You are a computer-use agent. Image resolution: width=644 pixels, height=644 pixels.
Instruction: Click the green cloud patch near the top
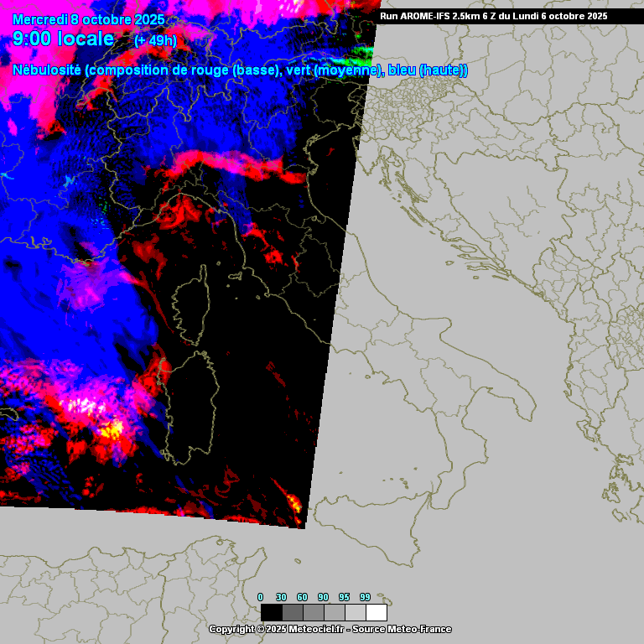[x=359, y=57]
